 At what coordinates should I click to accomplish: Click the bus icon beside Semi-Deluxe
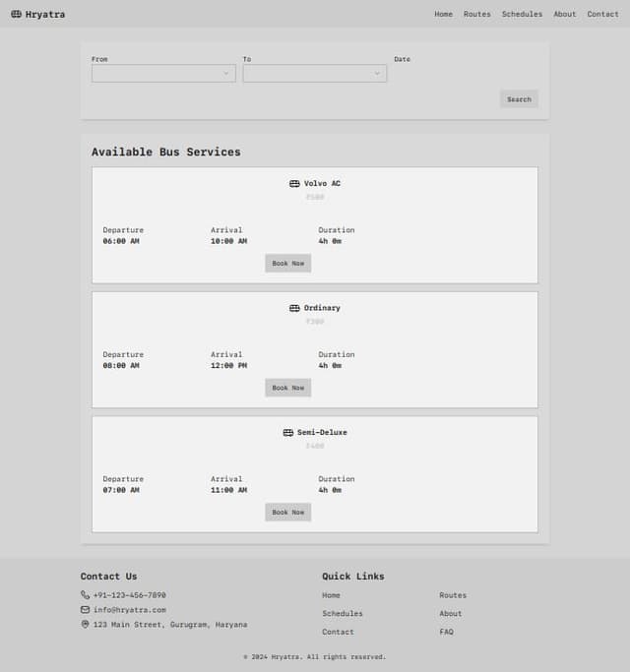(x=288, y=433)
